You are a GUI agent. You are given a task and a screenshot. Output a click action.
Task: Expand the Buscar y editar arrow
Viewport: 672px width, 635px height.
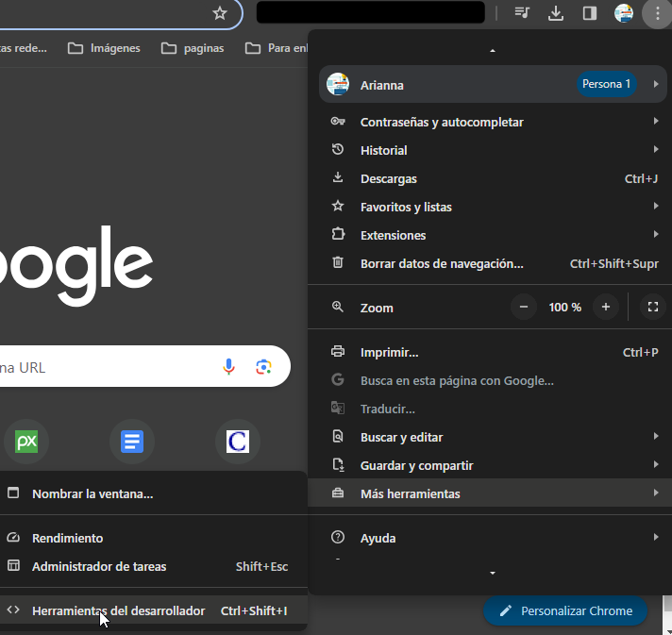[656, 436]
